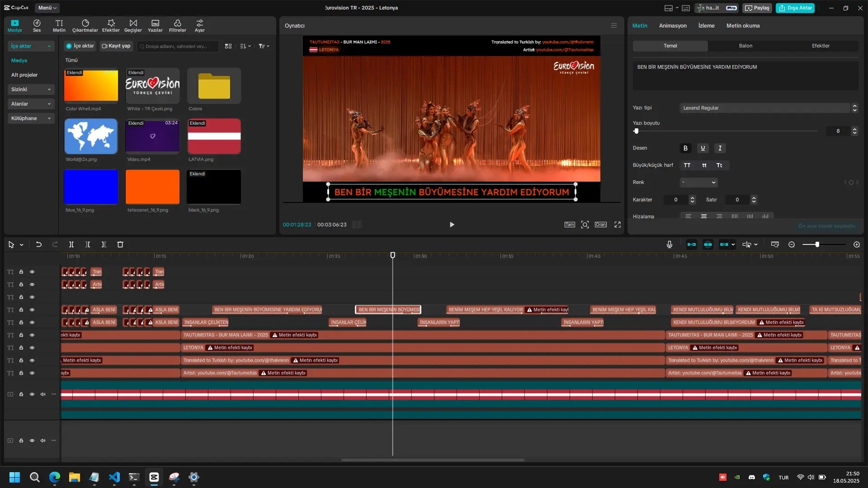
Task: Set text to all uppercase TT
Action: coord(687,165)
